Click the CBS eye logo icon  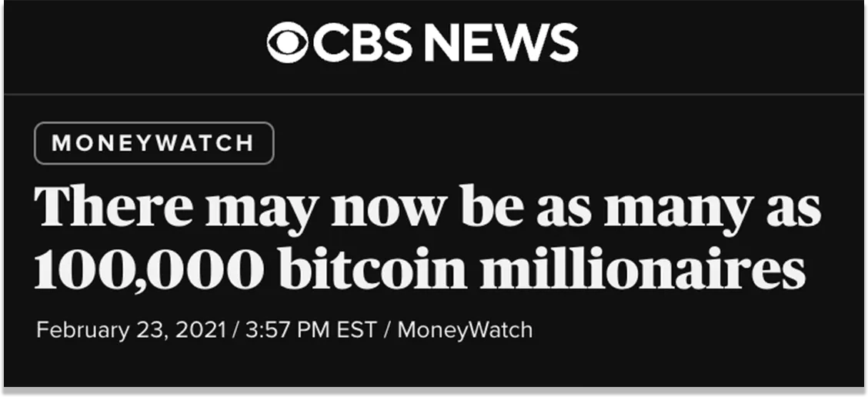[287, 43]
